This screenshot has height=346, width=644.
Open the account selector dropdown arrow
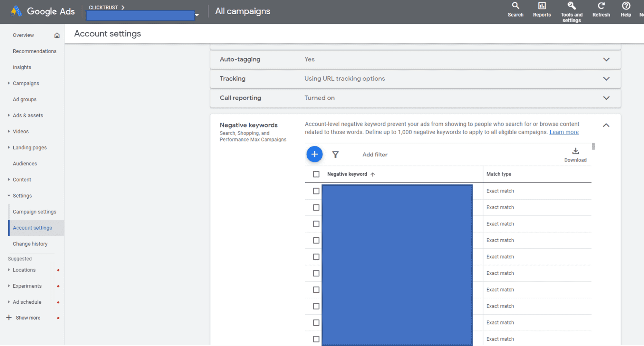[197, 15]
